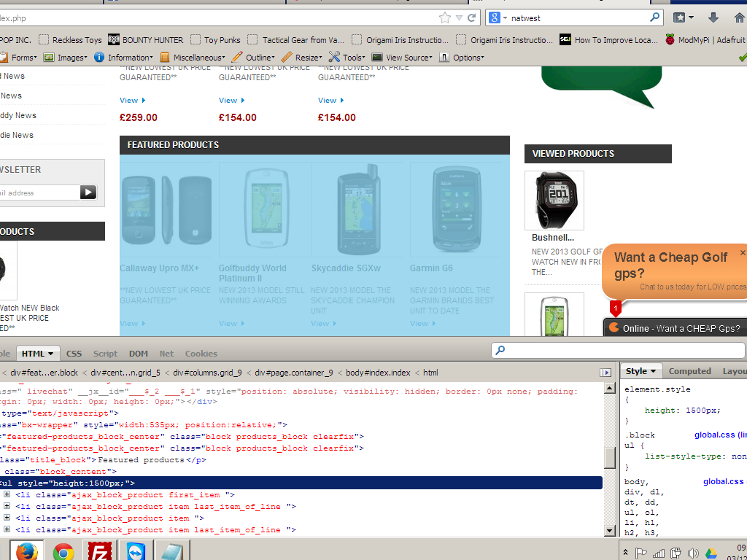Open the Tactical Gear from Va... bookmark
This screenshot has width=747, height=560.
point(296,40)
